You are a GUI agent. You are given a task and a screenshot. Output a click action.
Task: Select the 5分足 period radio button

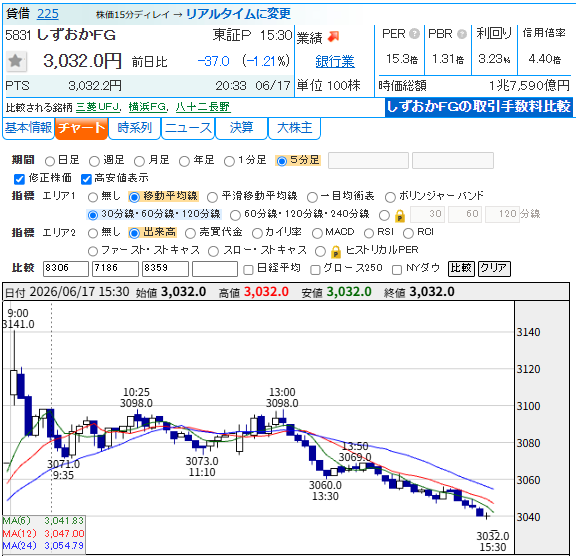click(x=282, y=161)
